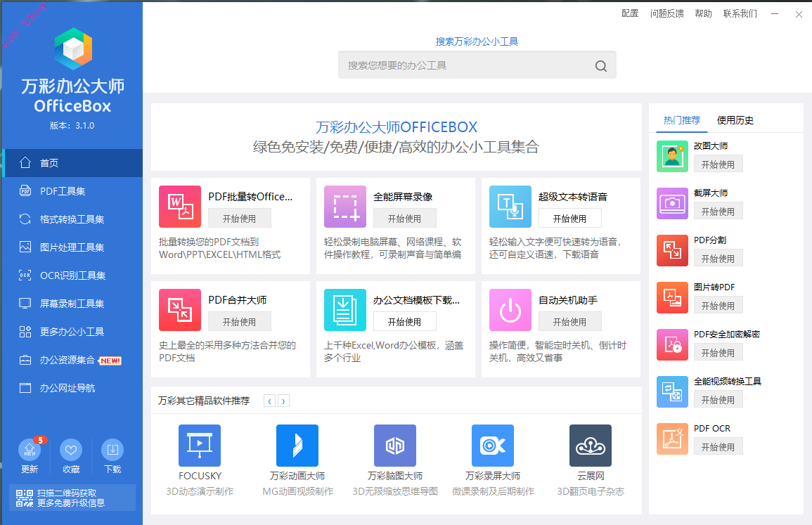Screen dimensions: 812x525
Task: Open the 万彩脑图大师 icon
Action: [x=395, y=446]
